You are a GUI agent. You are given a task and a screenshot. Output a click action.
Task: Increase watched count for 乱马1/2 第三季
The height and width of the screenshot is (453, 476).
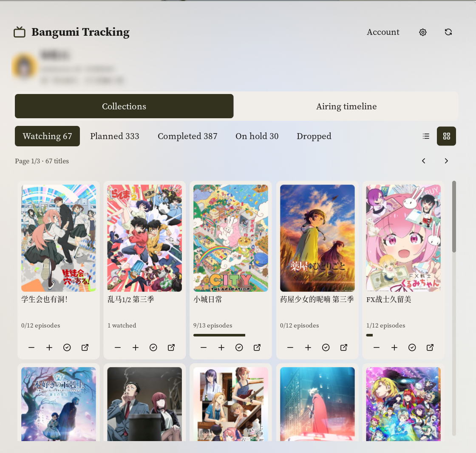(x=136, y=347)
